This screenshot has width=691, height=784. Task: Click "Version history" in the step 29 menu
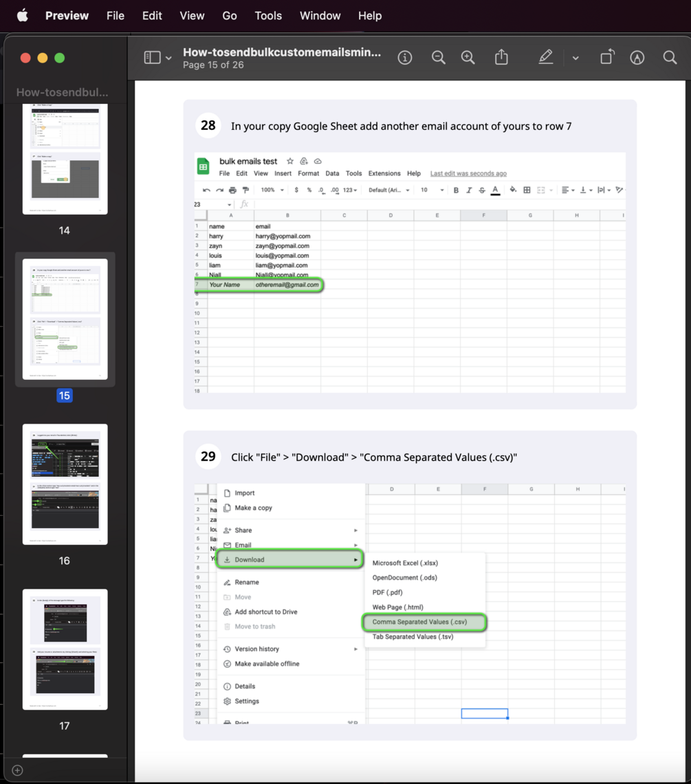257,649
